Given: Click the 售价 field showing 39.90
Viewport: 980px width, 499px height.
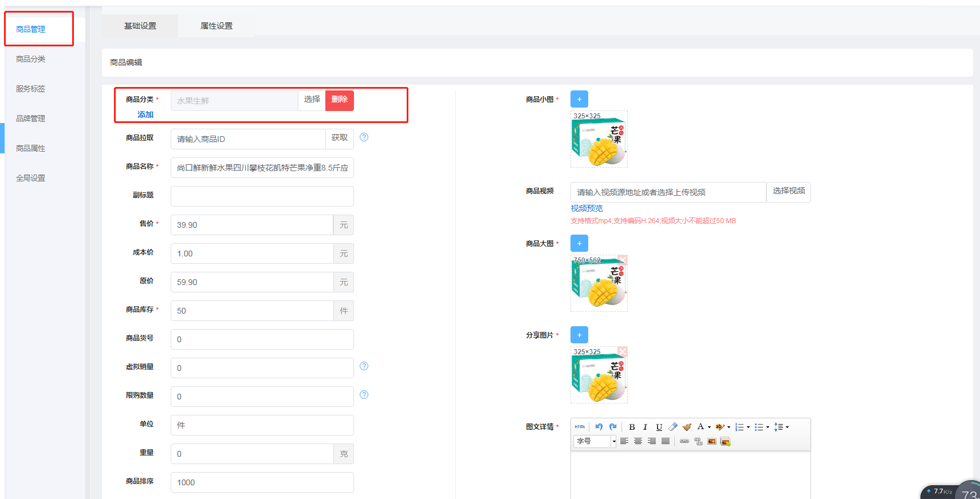Looking at the screenshot, I should [252, 225].
